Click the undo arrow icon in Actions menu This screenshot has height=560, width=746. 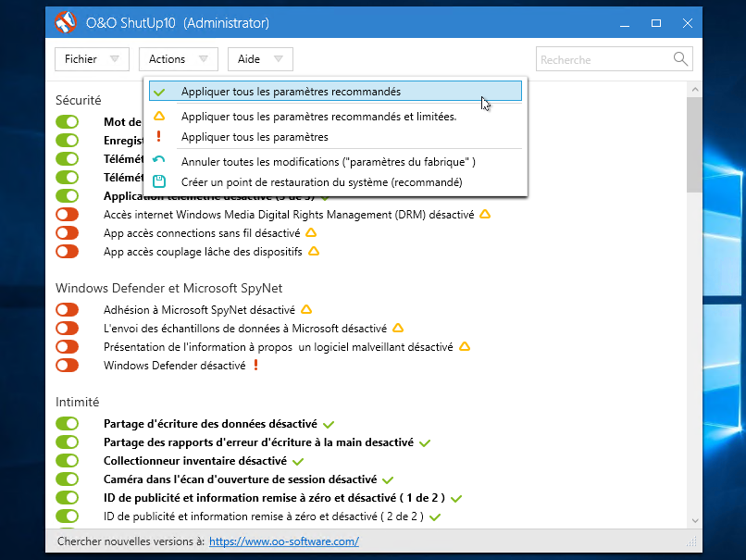(159, 161)
